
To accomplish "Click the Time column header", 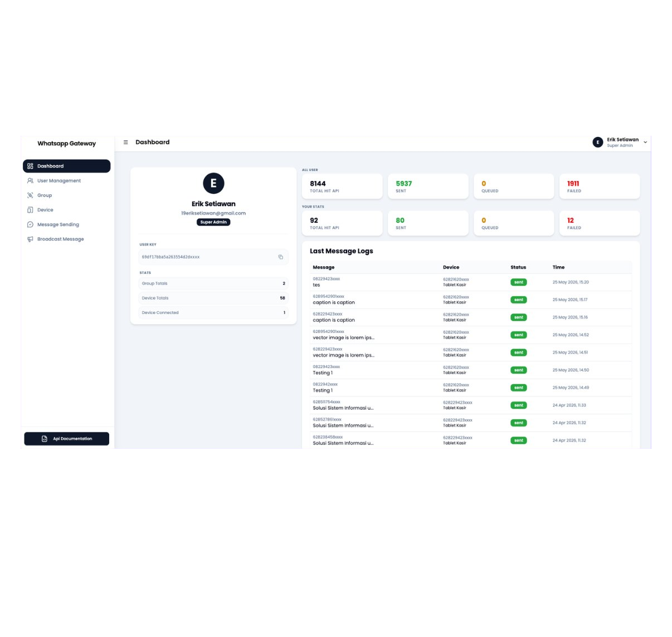I will point(558,267).
